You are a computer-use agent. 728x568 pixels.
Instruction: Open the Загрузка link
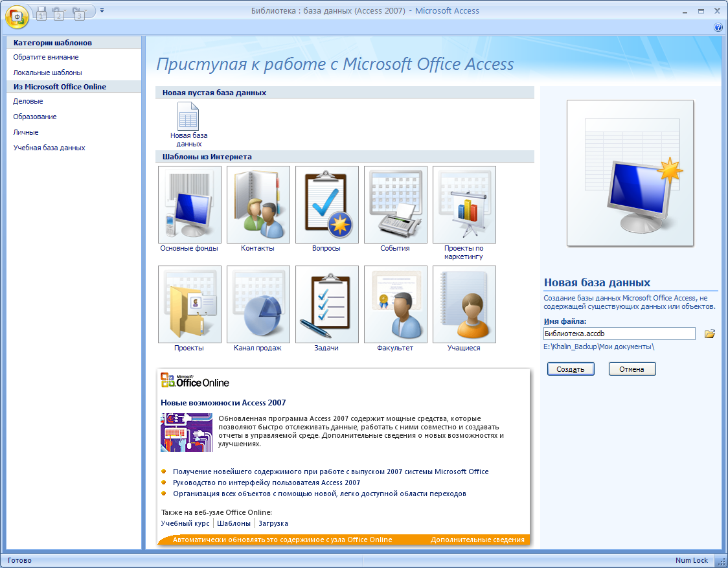point(273,523)
